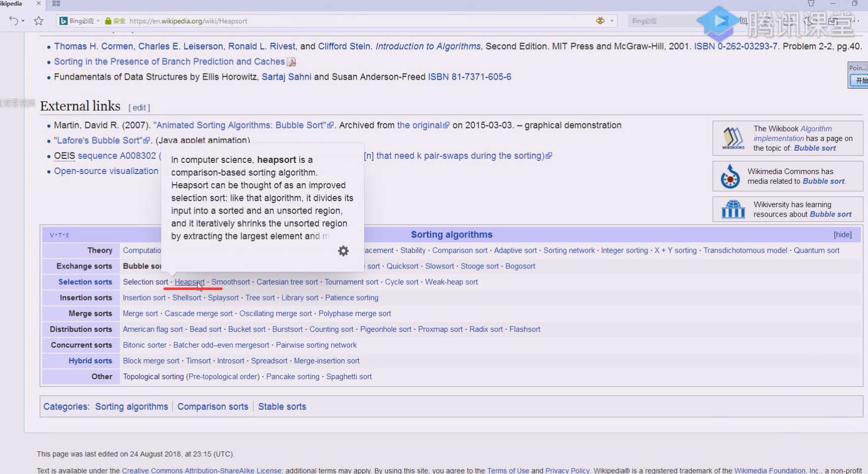Open the Timsort link
This screenshot has height=474, width=868.
tap(198, 361)
